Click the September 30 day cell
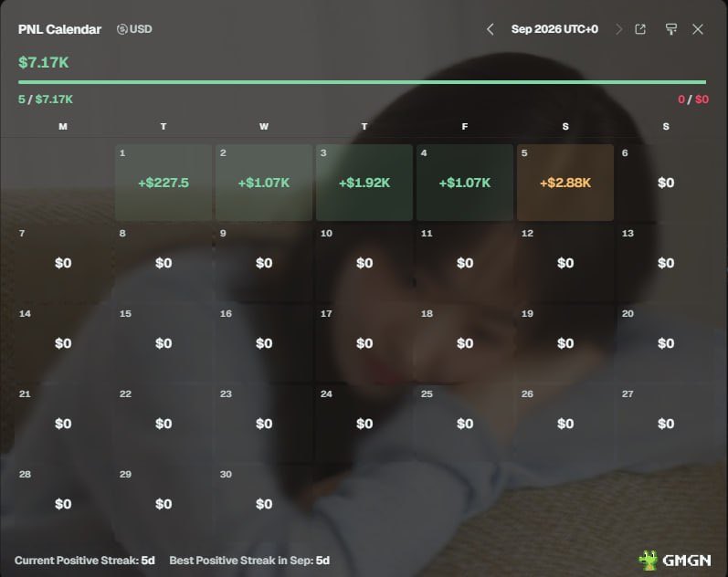The height and width of the screenshot is (577, 728). tap(264, 504)
